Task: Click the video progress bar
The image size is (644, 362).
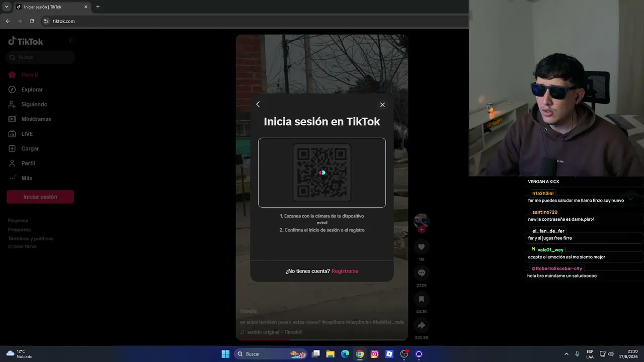Action: 322,340
